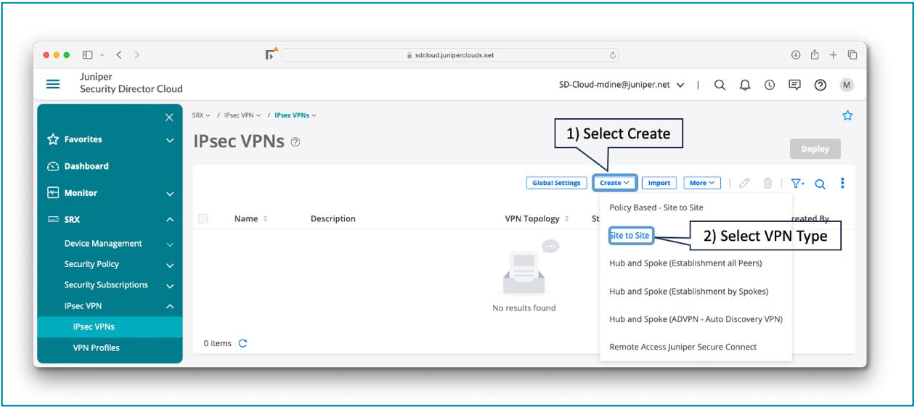Click the help question mark in header
This screenshot has height=410, width=918.
pos(820,85)
